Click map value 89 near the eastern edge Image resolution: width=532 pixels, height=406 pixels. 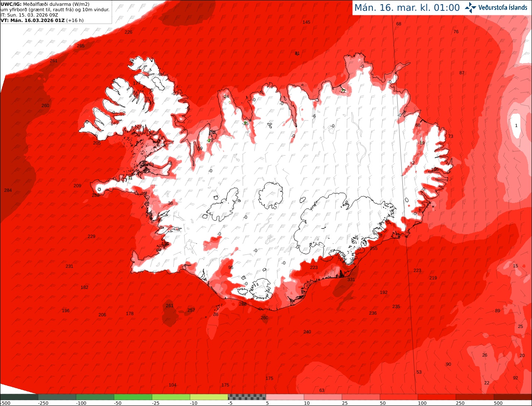[498, 311]
